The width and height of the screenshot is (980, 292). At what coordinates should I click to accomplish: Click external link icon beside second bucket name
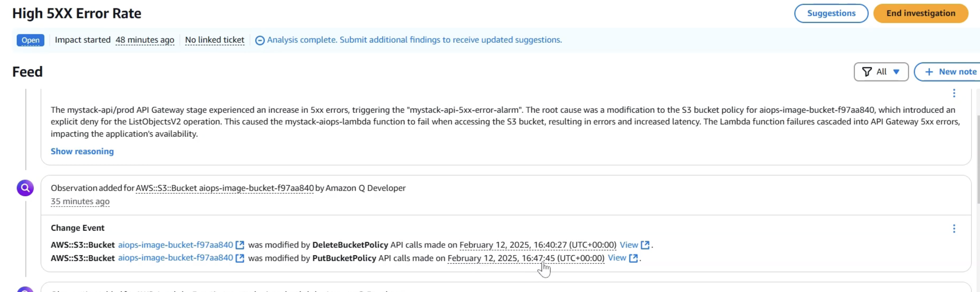click(x=240, y=258)
